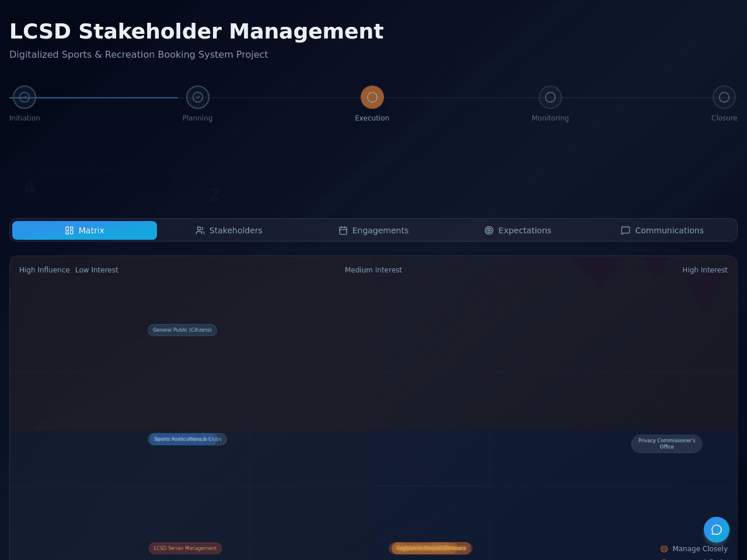Select the LCSD Senior Management chip
Image resolution: width=747 pixels, height=560 pixels.
tap(185, 548)
